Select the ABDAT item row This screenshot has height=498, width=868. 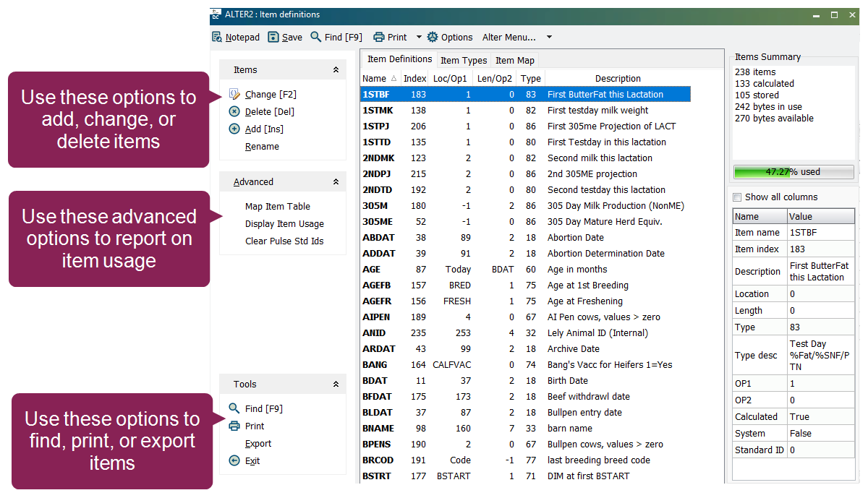pyautogui.click(x=526, y=237)
